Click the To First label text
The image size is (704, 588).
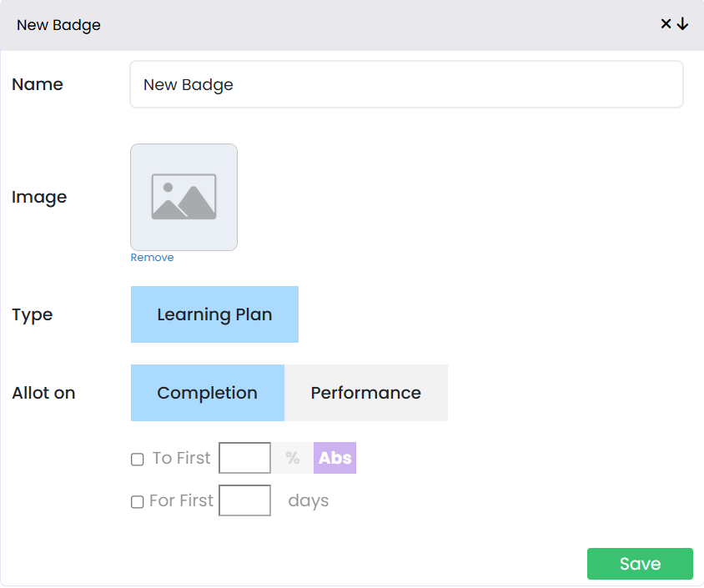pos(182,459)
